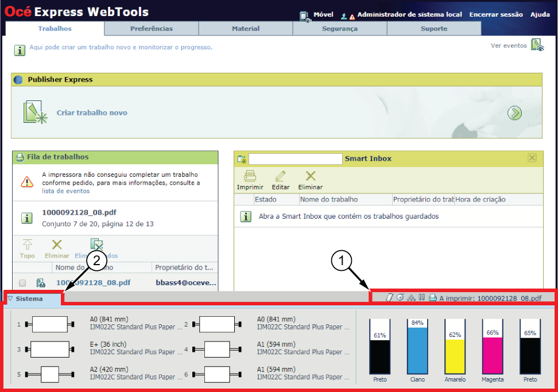
Task: Click owner cell bbass4@oceve...
Action: (186, 283)
